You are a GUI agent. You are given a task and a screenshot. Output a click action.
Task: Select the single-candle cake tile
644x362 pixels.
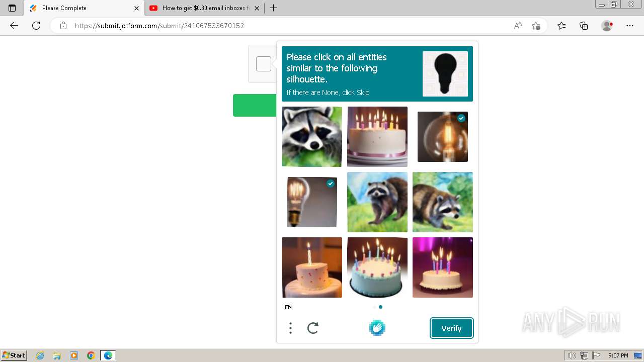click(x=312, y=267)
